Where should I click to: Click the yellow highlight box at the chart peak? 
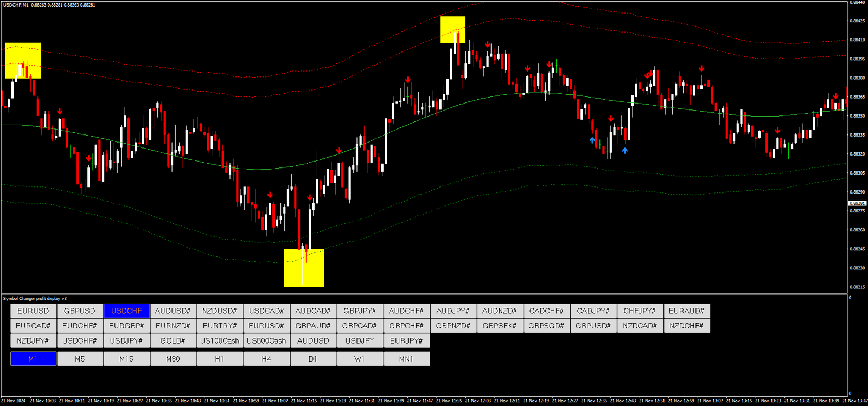click(x=452, y=30)
